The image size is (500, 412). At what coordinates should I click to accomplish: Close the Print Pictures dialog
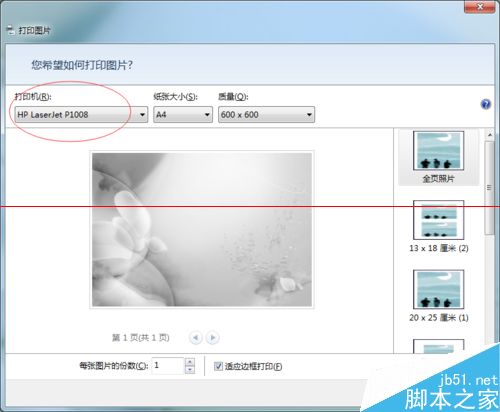click(x=480, y=7)
